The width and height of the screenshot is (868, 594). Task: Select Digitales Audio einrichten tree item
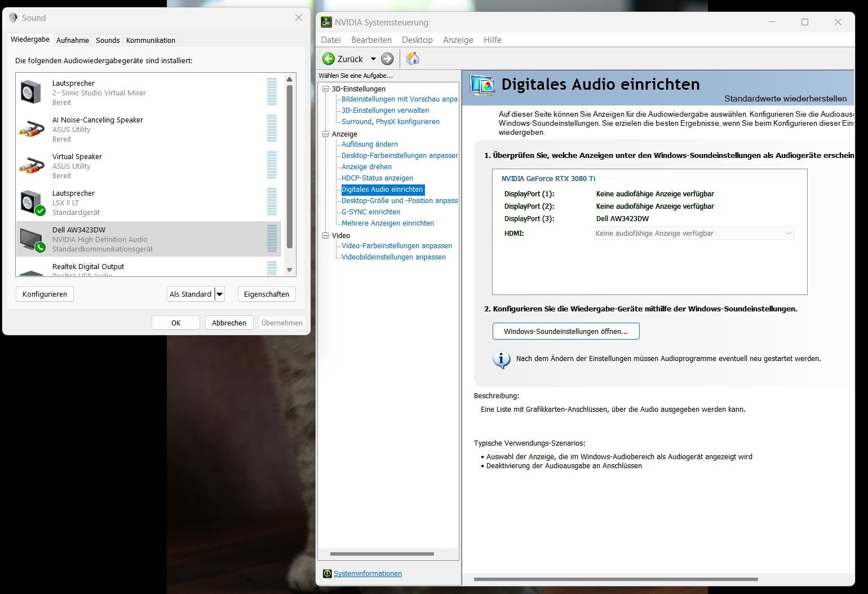click(x=382, y=190)
